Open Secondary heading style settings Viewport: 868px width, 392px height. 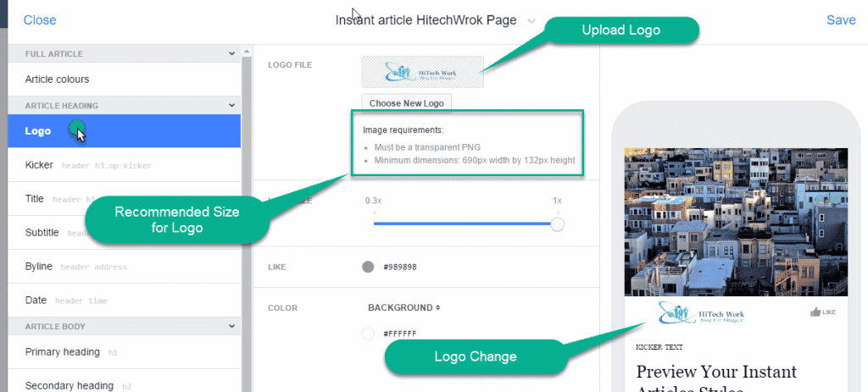[x=125, y=382]
